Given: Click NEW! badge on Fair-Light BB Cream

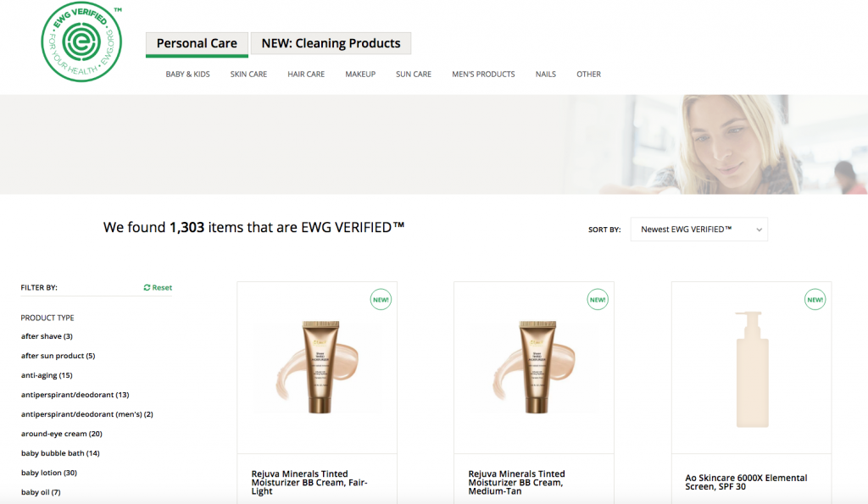Looking at the screenshot, I should click(381, 300).
